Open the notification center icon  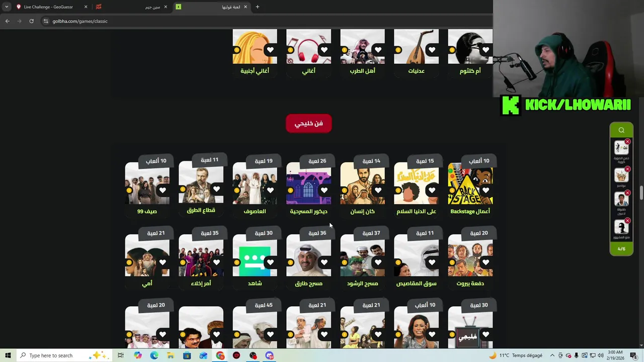(633, 355)
